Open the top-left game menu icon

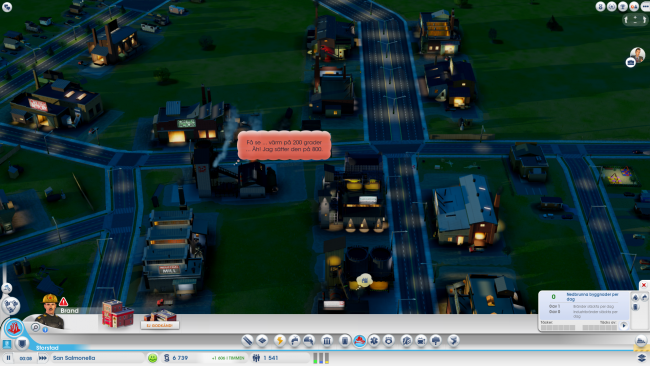click(7, 7)
